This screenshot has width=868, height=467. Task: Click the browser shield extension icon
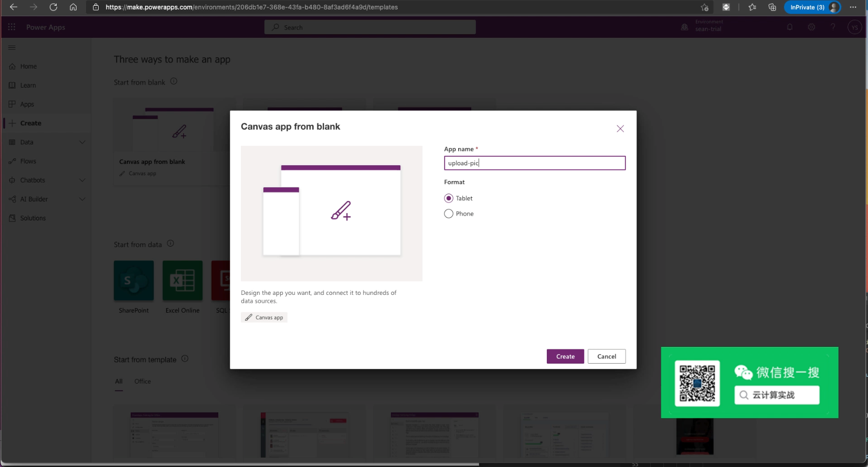coord(726,7)
